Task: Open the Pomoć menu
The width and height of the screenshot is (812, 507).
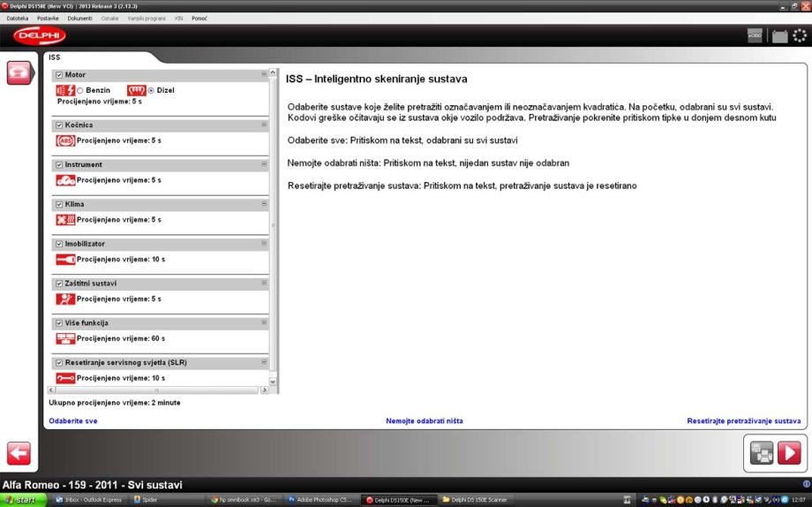Action: 199,19
